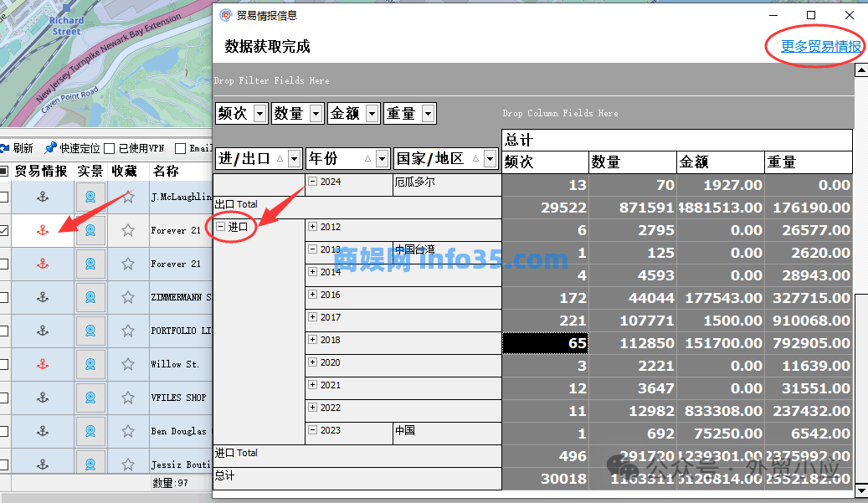The width and height of the screenshot is (868, 503).
Task: Open the 金额 field dropdown
Action: (372, 114)
